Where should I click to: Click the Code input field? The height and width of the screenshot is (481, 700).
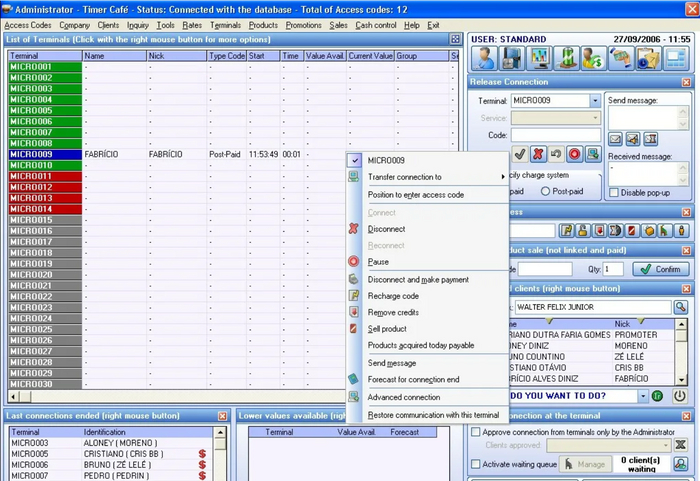[x=556, y=135]
